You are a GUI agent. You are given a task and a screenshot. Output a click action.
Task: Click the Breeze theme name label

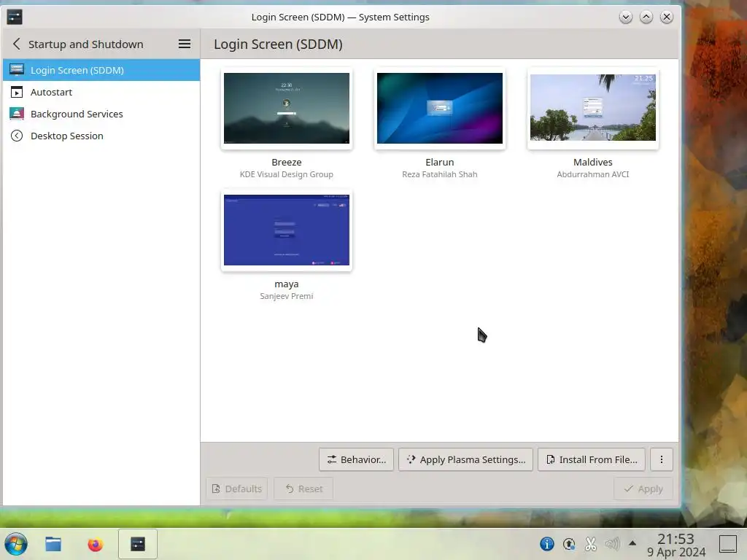[286, 163]
